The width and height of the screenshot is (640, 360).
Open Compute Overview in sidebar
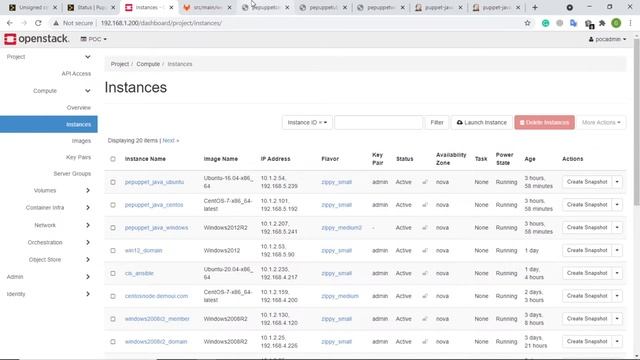click(78, 108)
